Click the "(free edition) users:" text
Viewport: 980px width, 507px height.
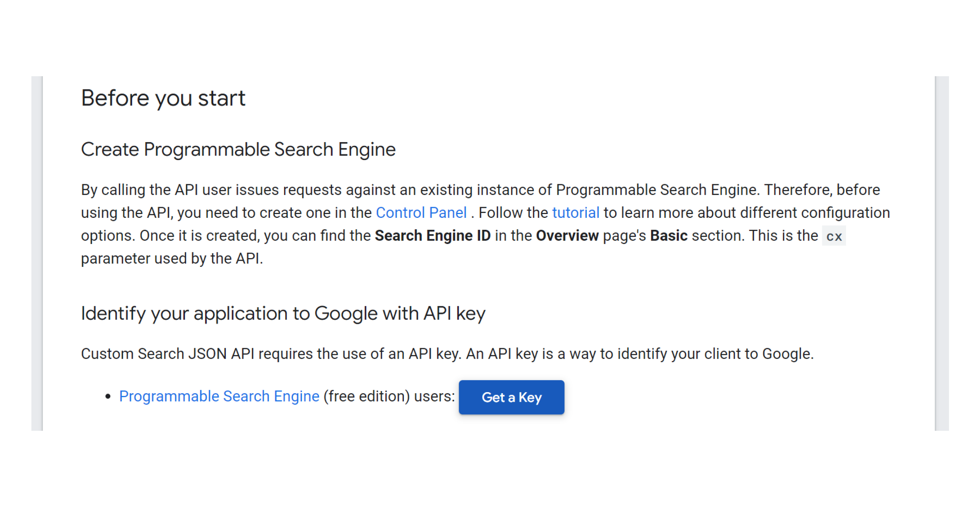coord(389,396)
